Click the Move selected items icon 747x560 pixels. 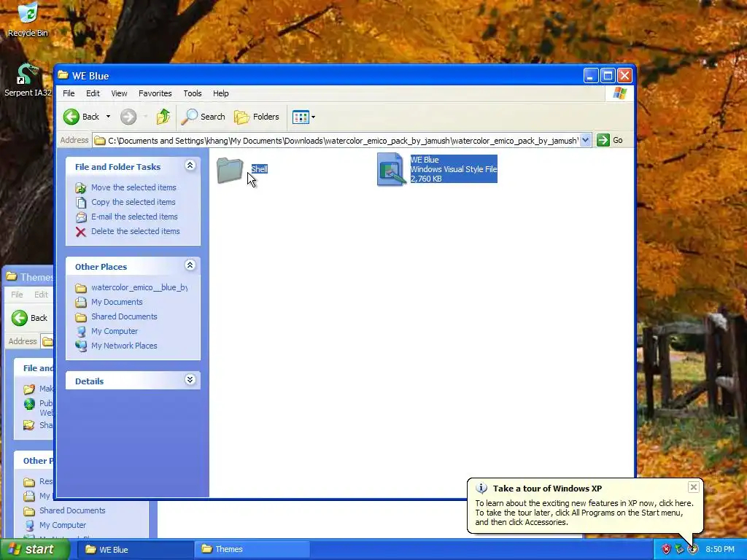tap(81, 188)
